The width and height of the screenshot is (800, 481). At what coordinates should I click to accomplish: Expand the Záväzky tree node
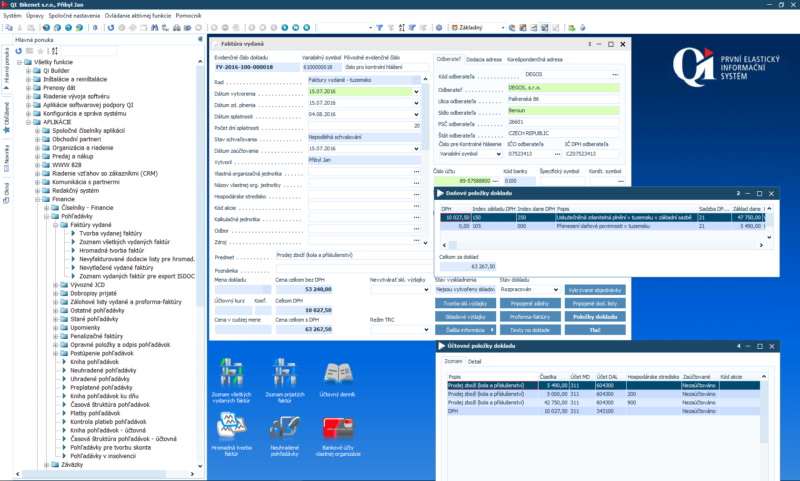(x=46, y=465)
